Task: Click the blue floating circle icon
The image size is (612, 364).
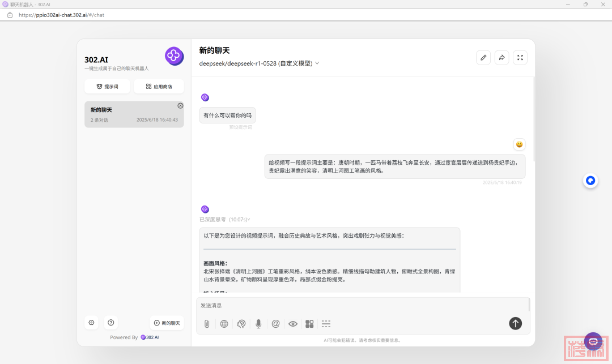Action: tap(590, 181)
